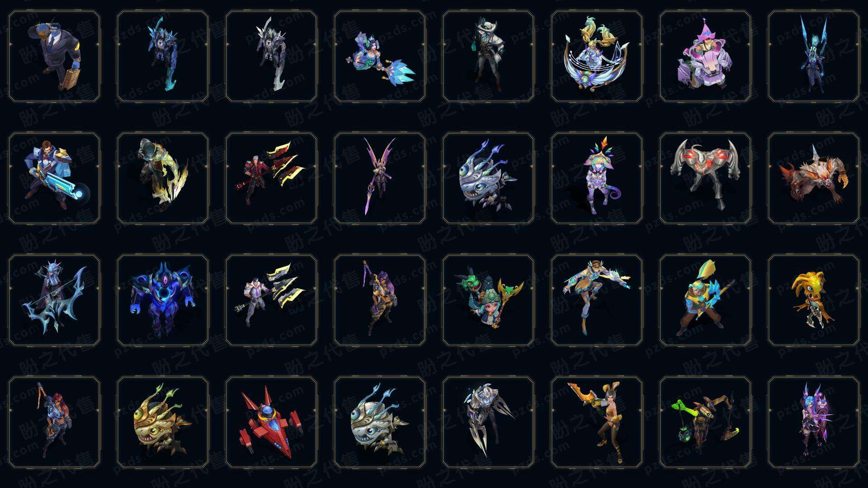Choose the silver-blue fish creature skin
Screen dimensions: 868x488
(x=488, y=178)
